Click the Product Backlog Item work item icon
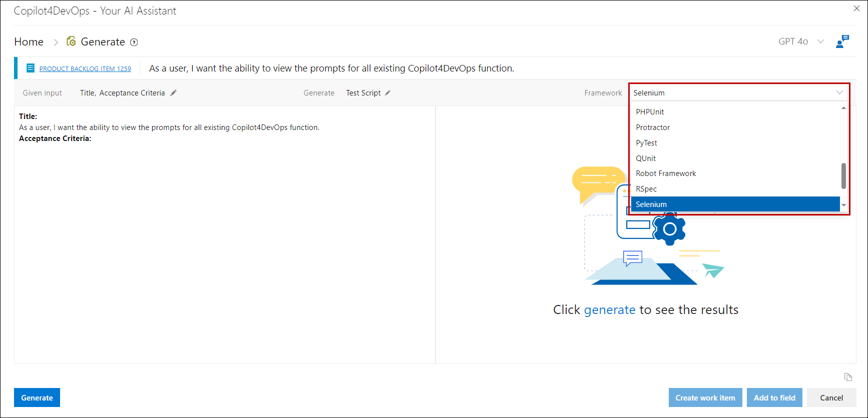The width and height of the screenshot is (868, 418). 31,68
